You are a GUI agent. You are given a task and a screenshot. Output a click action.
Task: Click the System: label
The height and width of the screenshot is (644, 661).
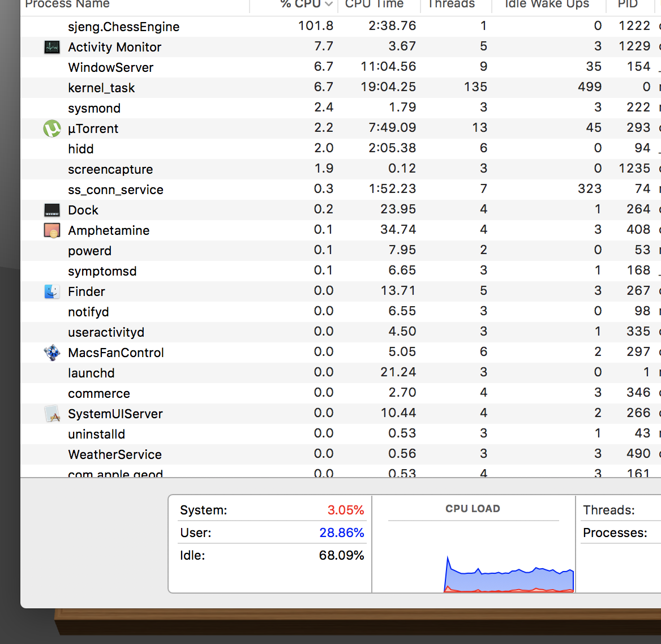click(204, 510)
